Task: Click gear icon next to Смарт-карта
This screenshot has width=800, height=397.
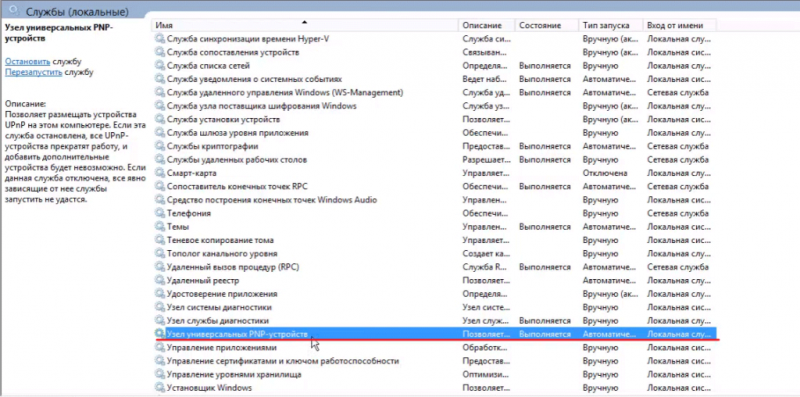Action: [x=160, y=173]
